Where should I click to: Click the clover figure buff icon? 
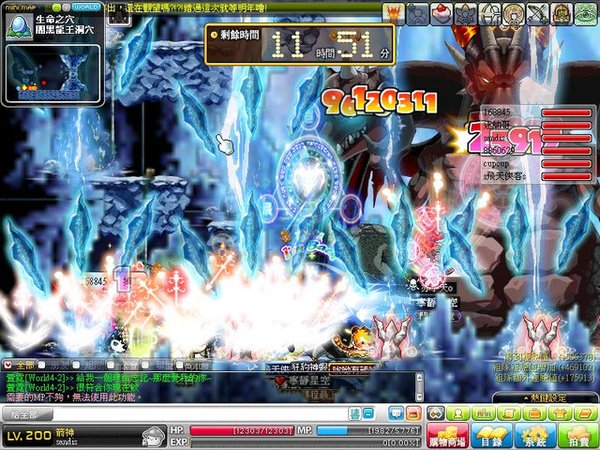point(417,14)
